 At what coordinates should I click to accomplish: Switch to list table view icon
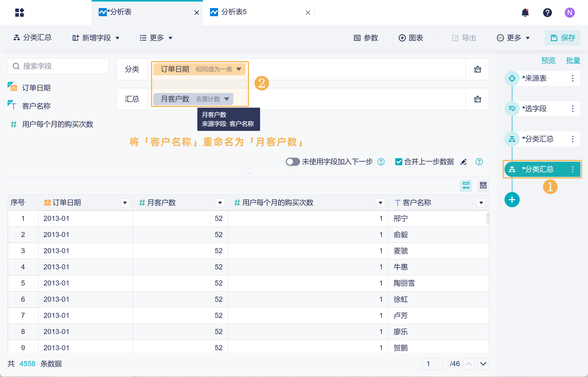(x=466, y=185)
